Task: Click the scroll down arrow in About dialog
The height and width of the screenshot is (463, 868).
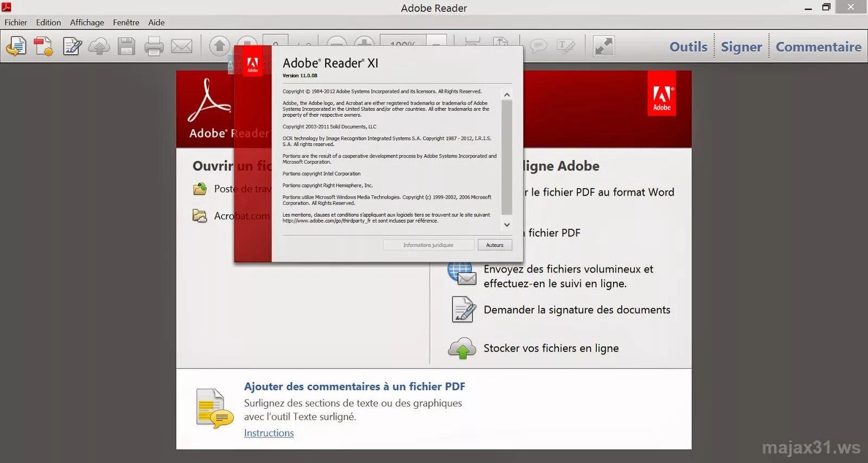Action: (x=507, y=225)
